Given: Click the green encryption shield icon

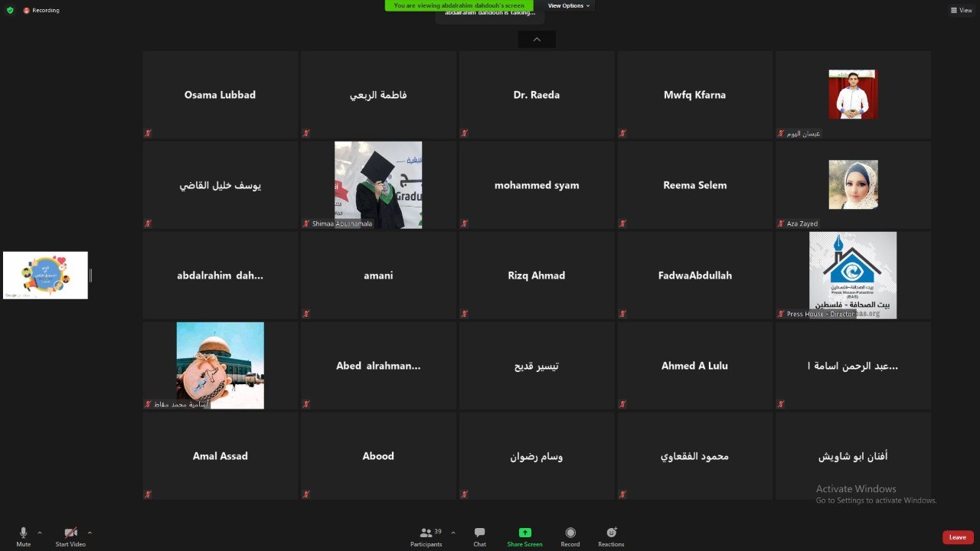Looking at the screenshot, I should tap(10, 10).
